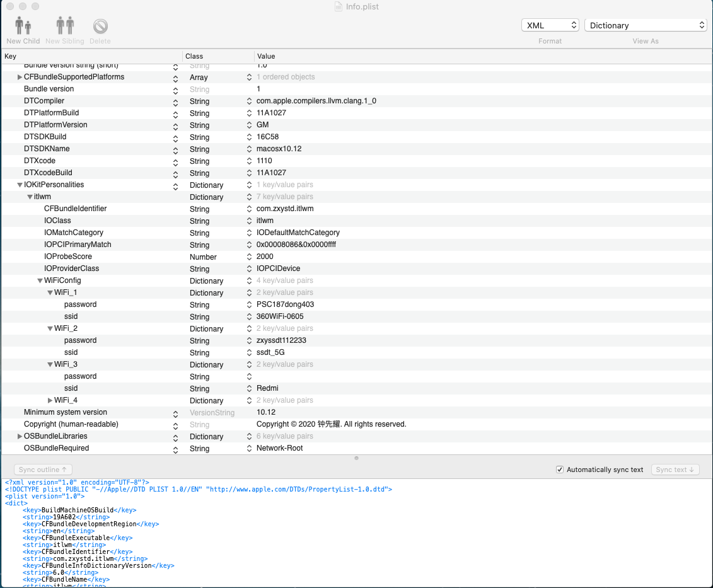Expand the WiFi_4 dictionary entry
713x588 pixels.
click(x=50, y=400)
